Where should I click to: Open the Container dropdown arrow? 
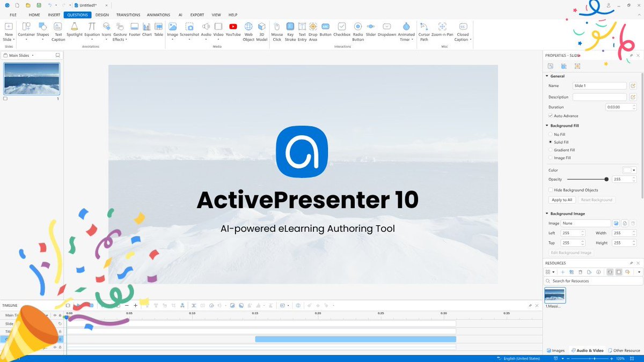point(26,39)
